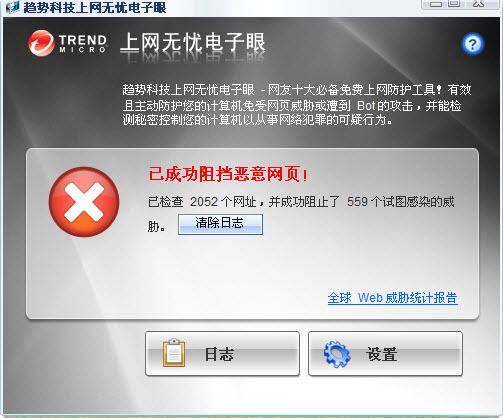Viewport: 503px width, 418px height.
Task: Click the red Trend Micro globe logo
Action: [41, 43]
